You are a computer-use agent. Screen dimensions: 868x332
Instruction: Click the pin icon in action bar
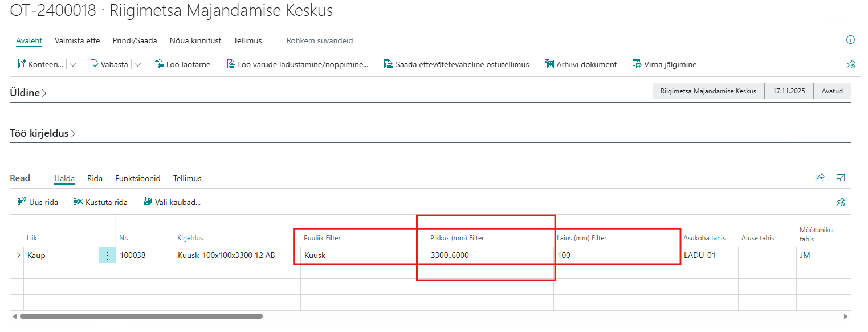tap(850, 65)
